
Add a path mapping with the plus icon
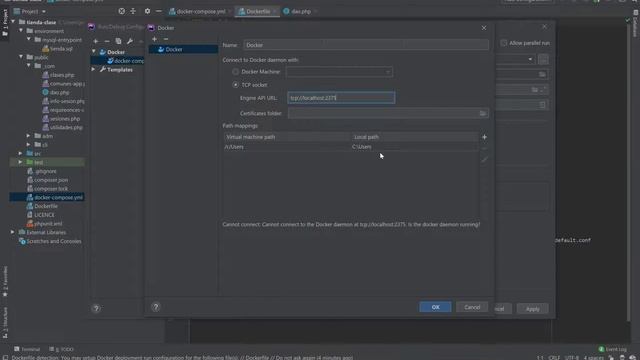click(484, 137)
